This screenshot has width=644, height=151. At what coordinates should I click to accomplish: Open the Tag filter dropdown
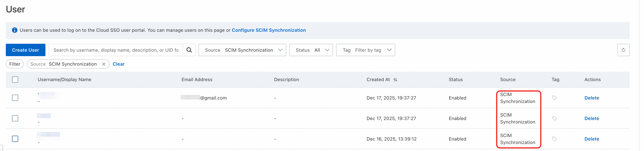[365, 50]
